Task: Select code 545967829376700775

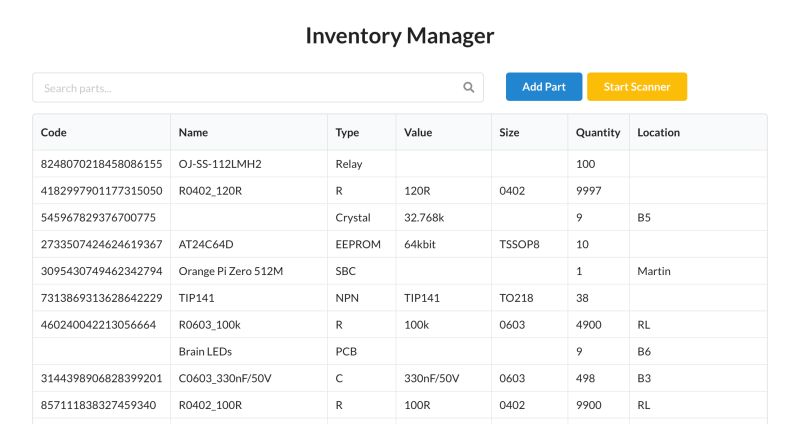Action: tap(98, 217)
